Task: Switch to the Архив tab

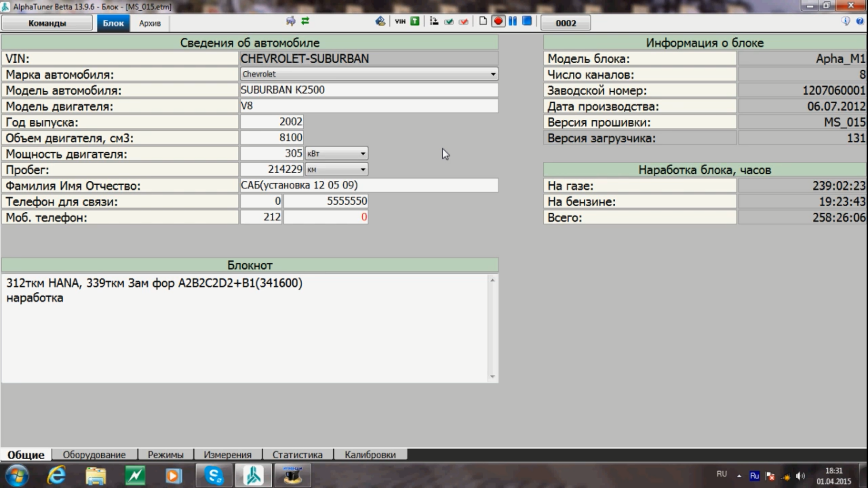Action: point(150,23)
